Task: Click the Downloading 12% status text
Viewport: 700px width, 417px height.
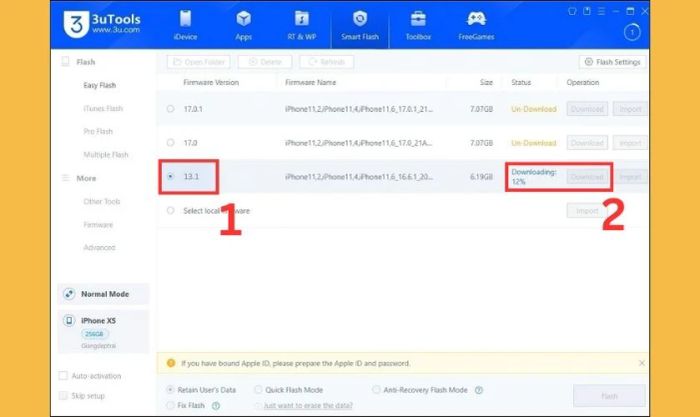Action: [x=533, y=176]
